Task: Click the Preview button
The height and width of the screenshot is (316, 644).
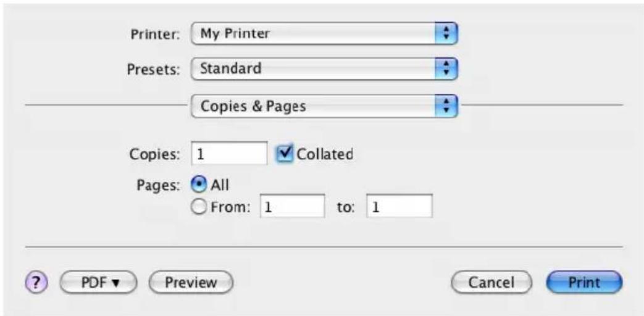Action: coord(191,282)
